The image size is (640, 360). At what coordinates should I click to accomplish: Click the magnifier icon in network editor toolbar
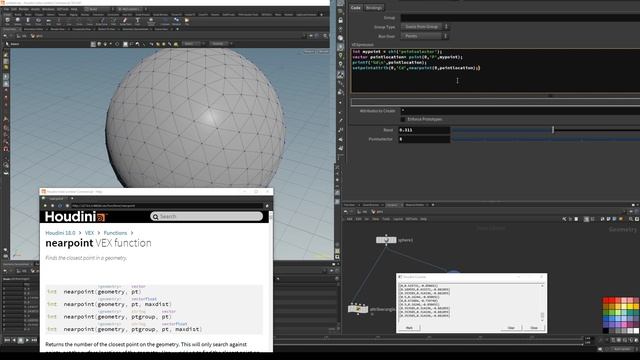[x=631, y=219]
